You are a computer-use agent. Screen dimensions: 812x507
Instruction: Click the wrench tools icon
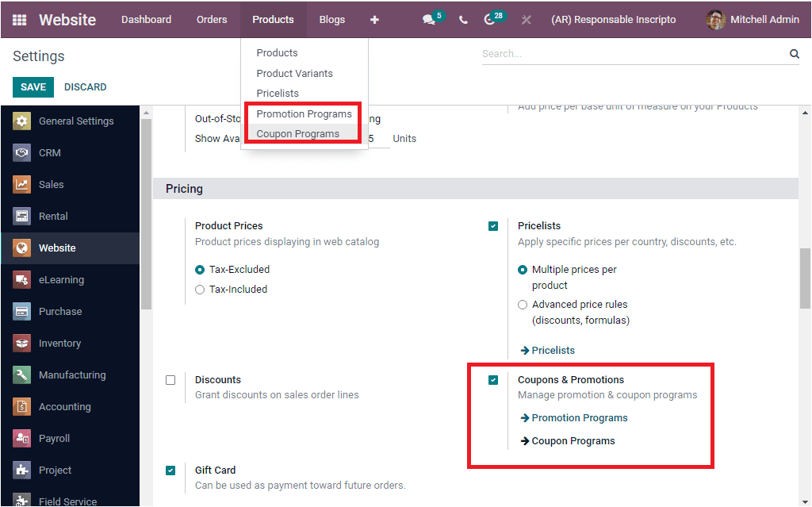526,20
